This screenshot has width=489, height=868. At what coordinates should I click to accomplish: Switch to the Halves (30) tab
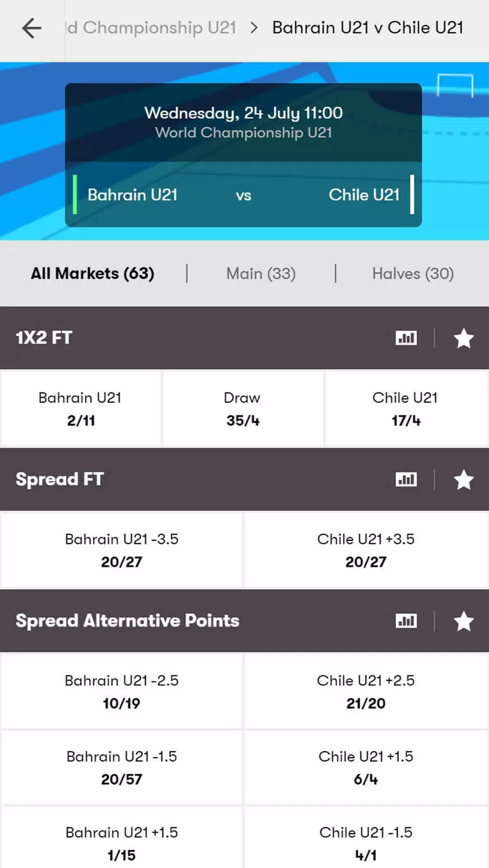coord(413,274)
